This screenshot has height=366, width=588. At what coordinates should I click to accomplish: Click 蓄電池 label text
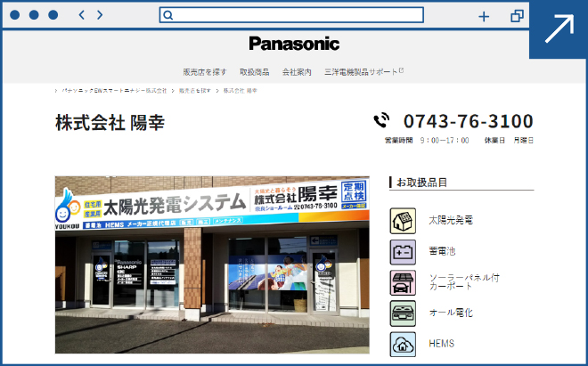(x=442, y=251)
